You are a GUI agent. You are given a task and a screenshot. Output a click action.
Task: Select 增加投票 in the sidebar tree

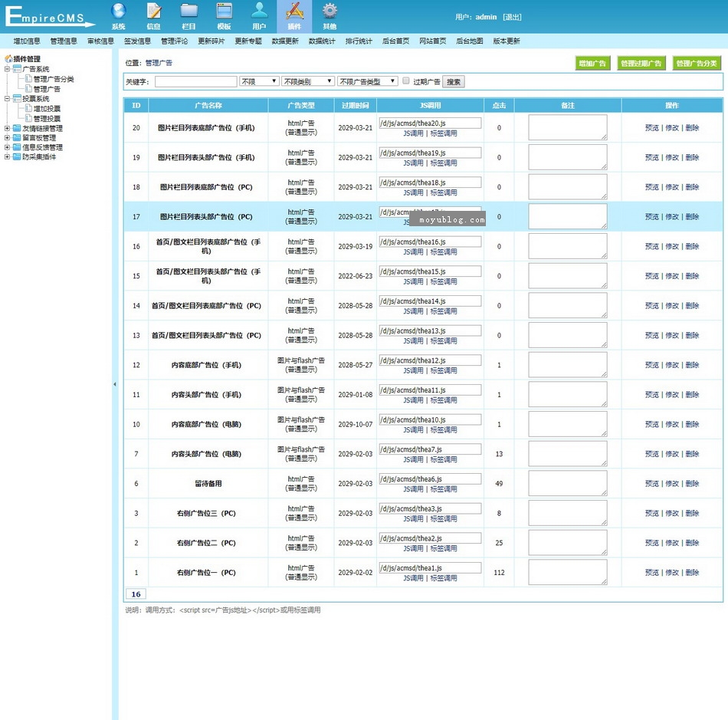click(47, 109)
